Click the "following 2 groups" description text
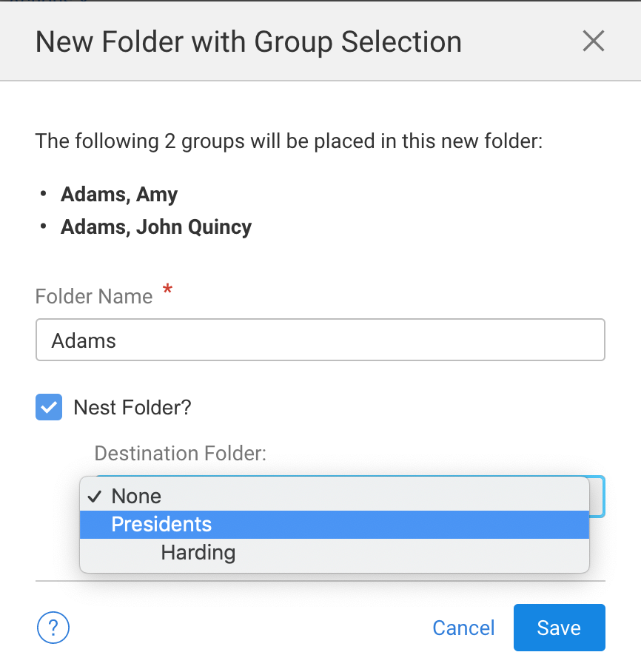641x672 pixels. click(x=289, y=141)
